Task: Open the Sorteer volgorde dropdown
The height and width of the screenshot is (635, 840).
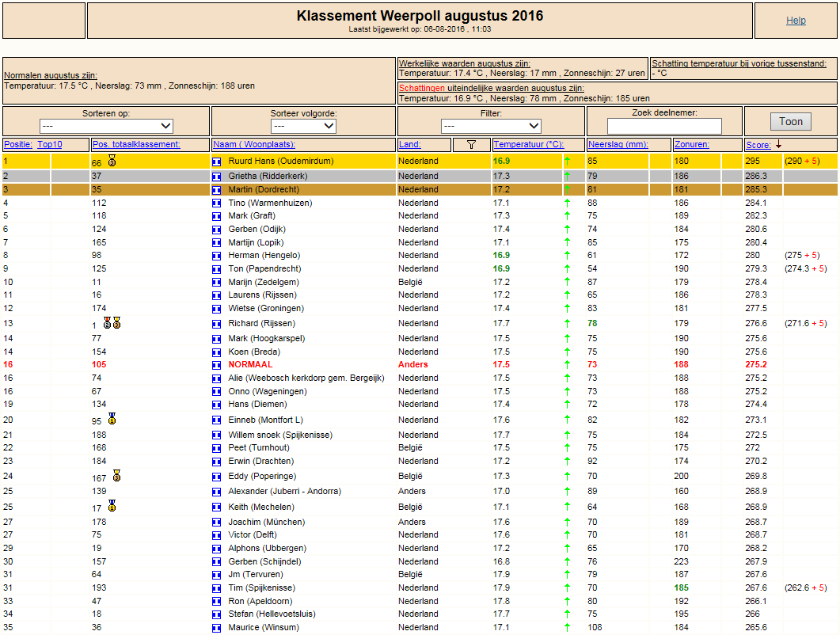Action: 303,126
